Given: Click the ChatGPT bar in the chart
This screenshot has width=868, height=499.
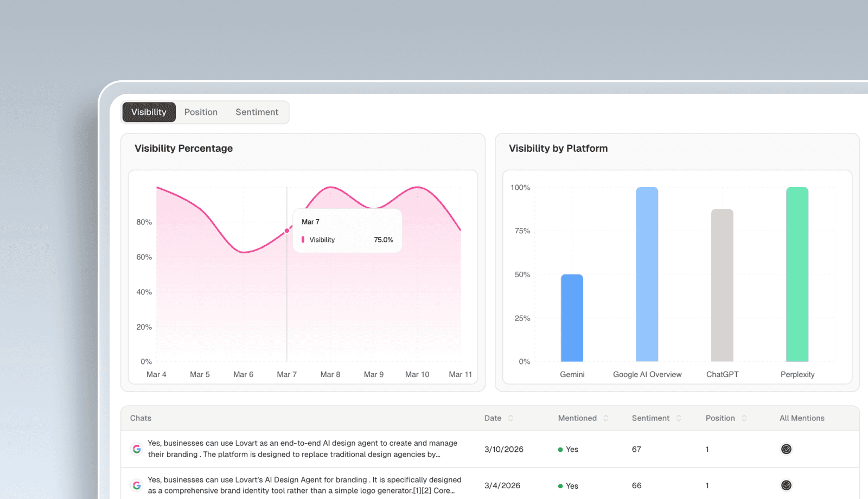Looking at the screenshot, I should pyautogui.click(x=722, y=285).
